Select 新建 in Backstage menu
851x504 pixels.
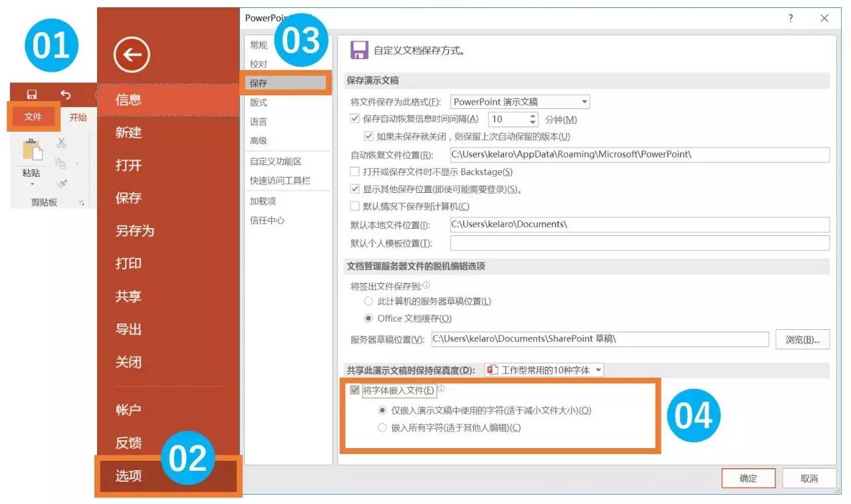[128, 132]
